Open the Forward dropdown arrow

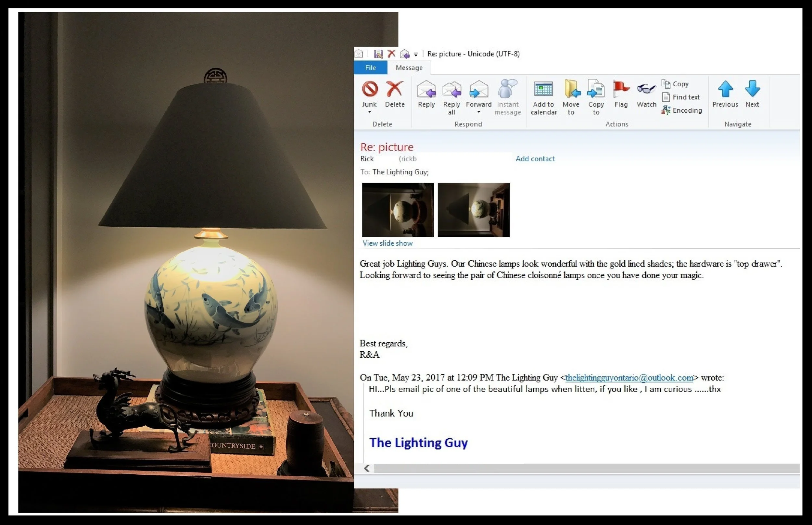tap(478, 112)
